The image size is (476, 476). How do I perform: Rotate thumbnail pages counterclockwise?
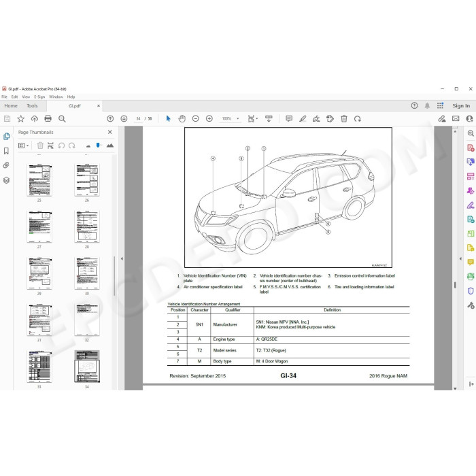61,146
